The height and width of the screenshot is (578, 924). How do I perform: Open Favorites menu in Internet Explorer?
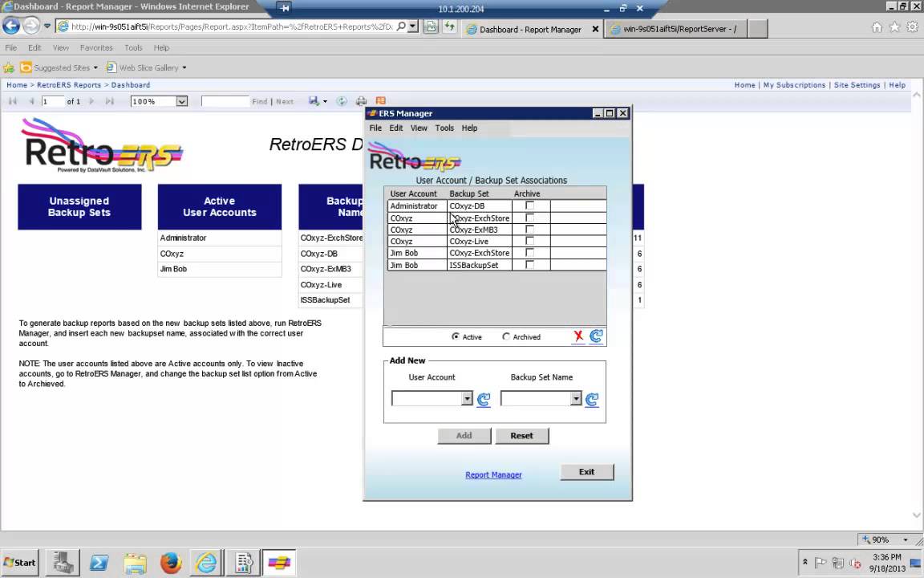[x=96, y=48]
